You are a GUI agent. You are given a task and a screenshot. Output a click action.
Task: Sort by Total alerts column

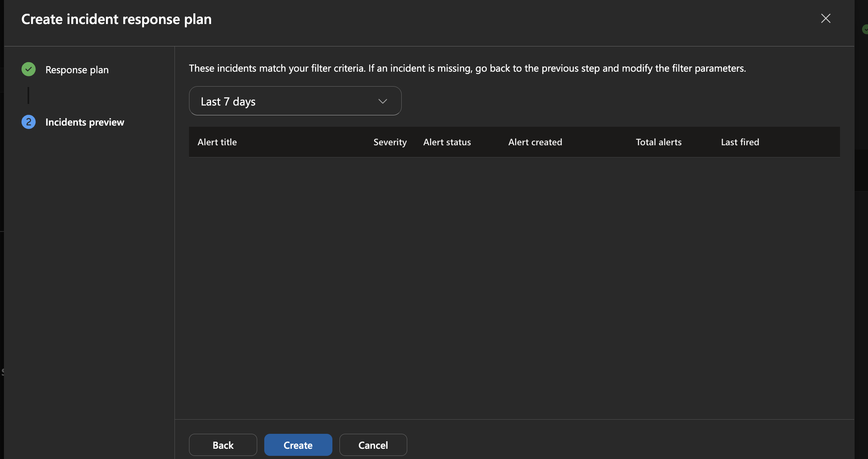point(658,142)
